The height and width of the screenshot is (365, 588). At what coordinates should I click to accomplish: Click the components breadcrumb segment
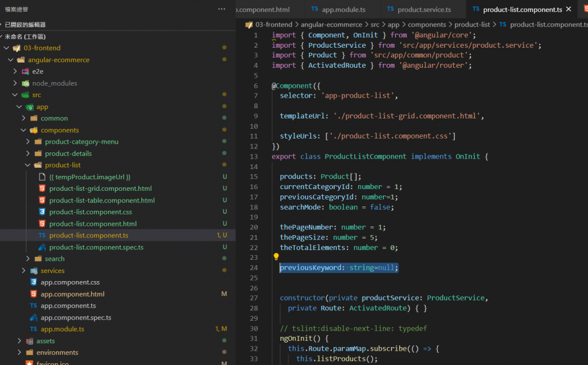427,25
